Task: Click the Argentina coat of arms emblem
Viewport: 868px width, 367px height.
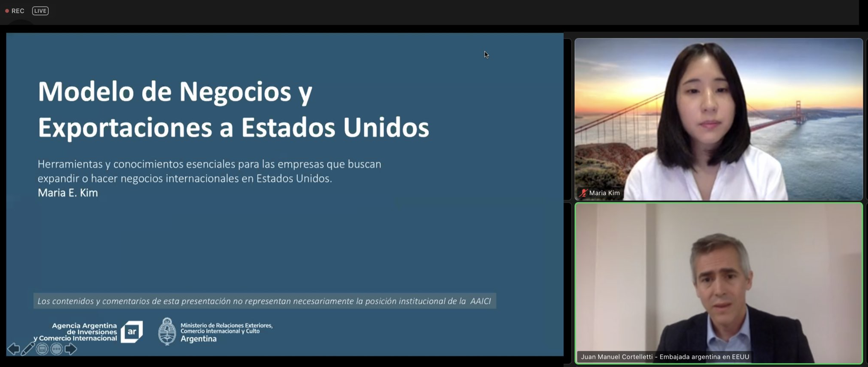Action: click(x=167, y=331)
